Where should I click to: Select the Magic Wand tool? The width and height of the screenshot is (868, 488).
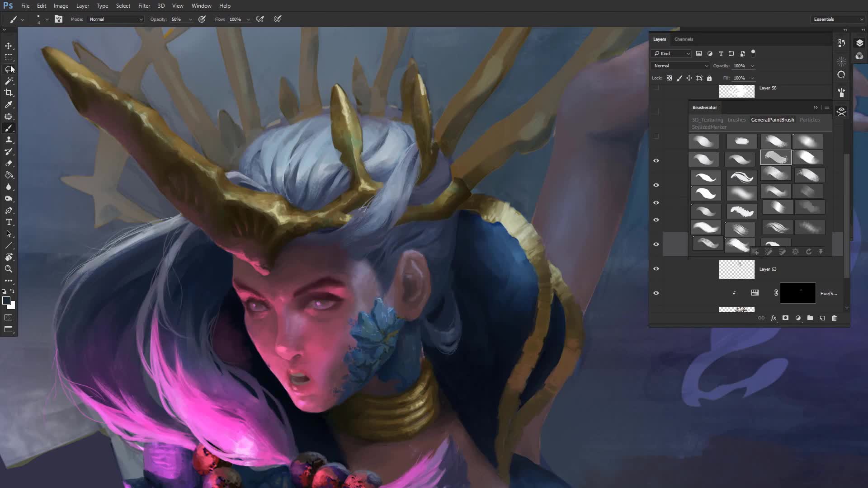tap(9, 81)
